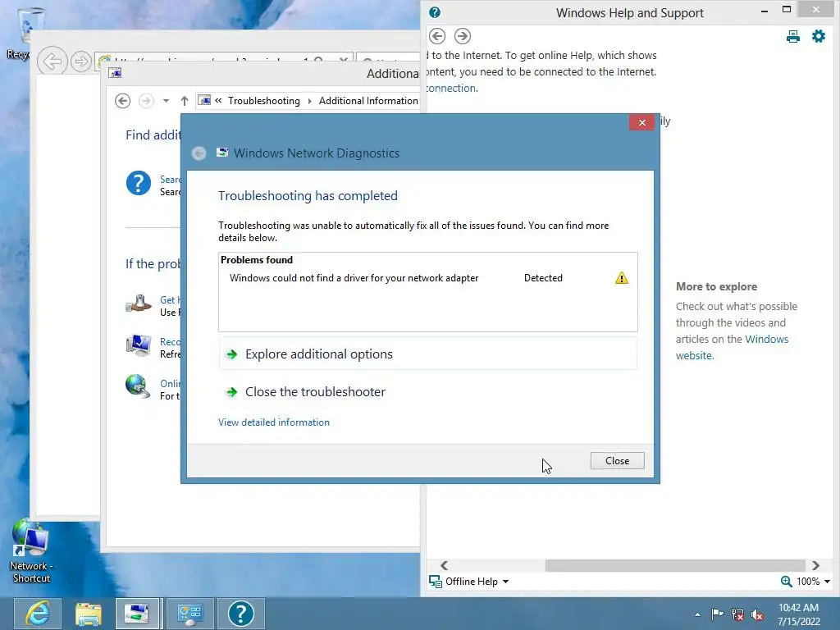The height and width of the screenshot is (630, 840).
Task: Open File Explorer from taskbar
Action: (x=89, y=614)
